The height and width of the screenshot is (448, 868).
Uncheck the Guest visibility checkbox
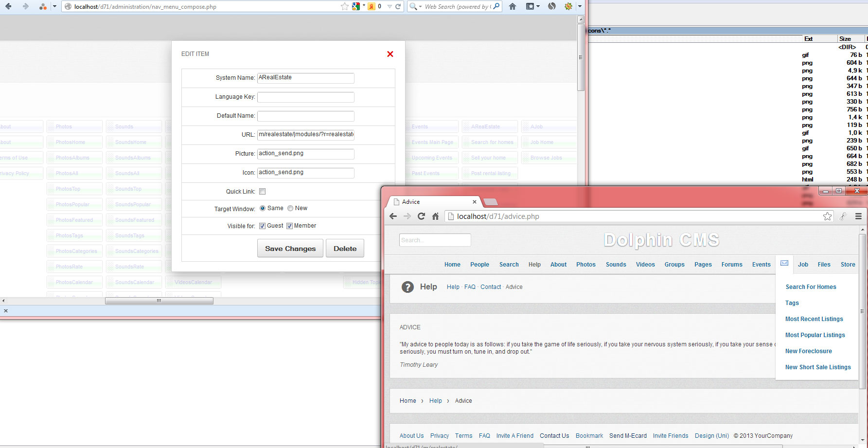[263, 226]
